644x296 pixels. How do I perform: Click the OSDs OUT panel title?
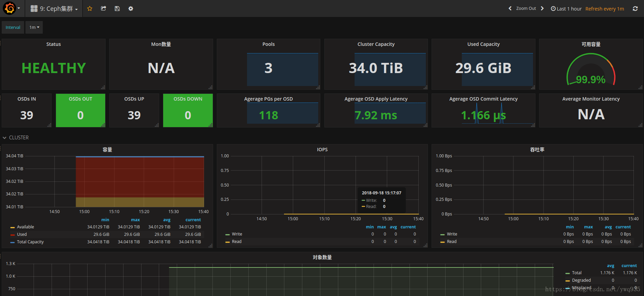click(80, 99)
